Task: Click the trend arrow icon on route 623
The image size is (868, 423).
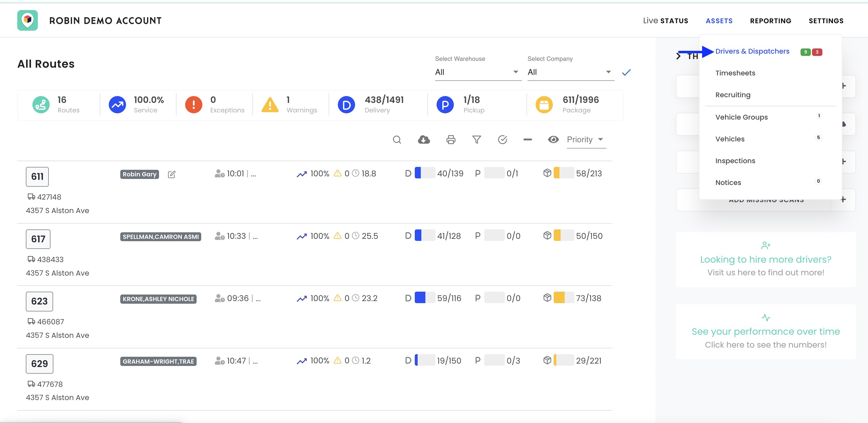Action: (302, 298)
